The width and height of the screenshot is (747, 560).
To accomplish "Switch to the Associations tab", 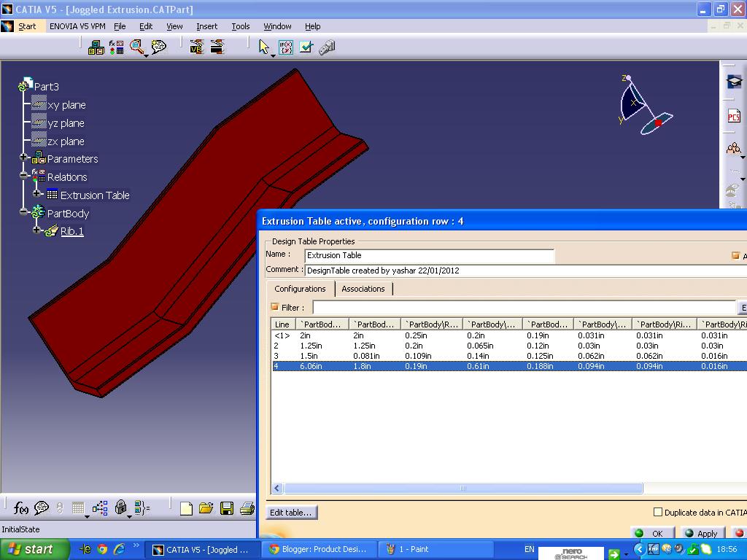I will [x=363, y=288].
